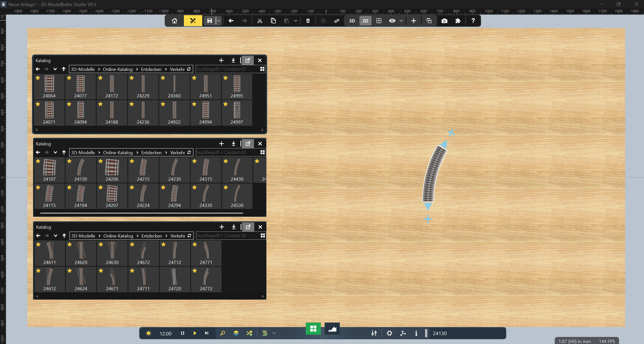The width and height of the screenshot is (644, 344).
Task: Open the sliders adjustment icon in bottom bar
Action: click(x=374, y=333)
